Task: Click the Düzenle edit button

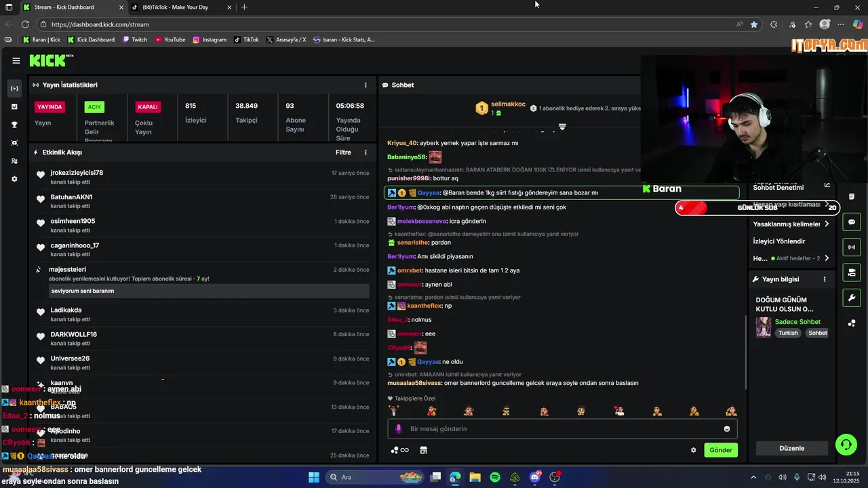Action: pyautogui.click(x=792, y=448)
